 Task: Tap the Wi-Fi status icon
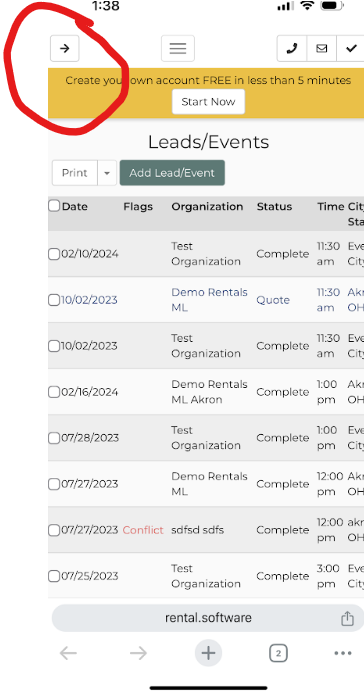[x=307, y=6]
